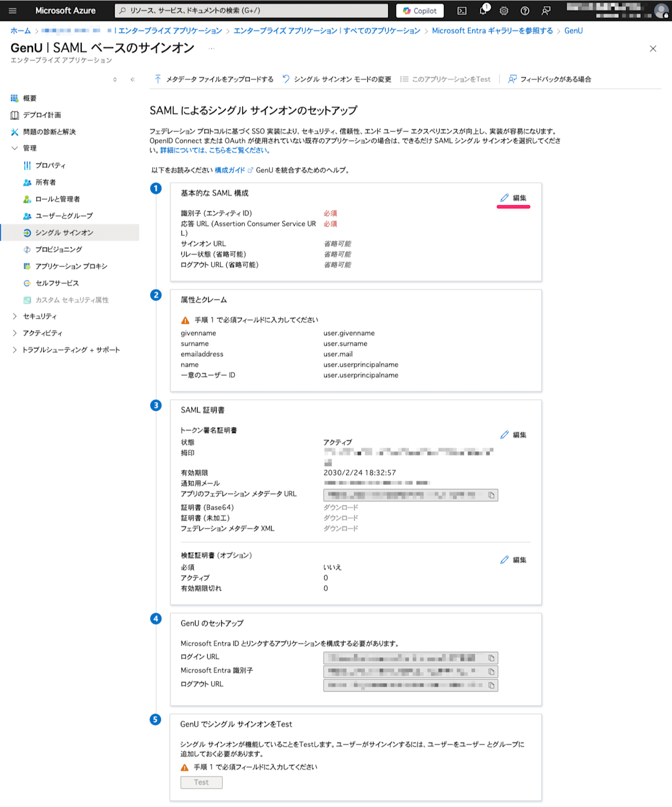The width and height of the screenshot is (672, 807).
Task: Download 証明書 (Base64)
Action: click(340, 507)
